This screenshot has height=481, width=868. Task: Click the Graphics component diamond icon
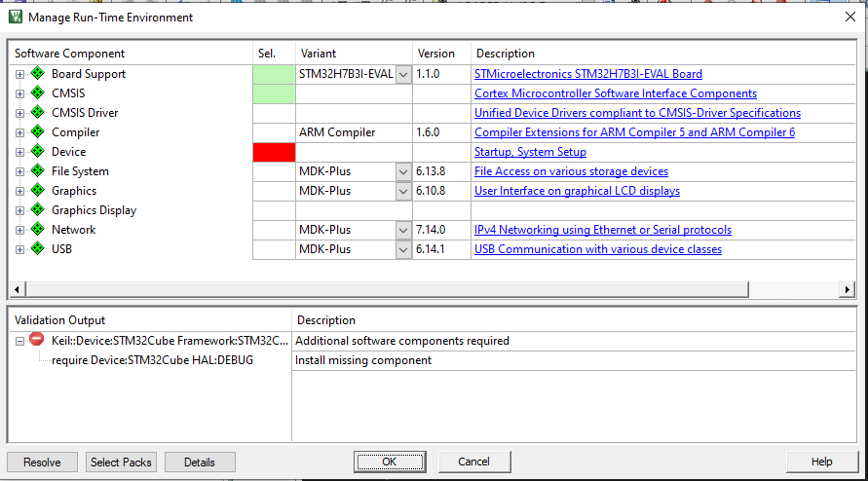point(38,190)
